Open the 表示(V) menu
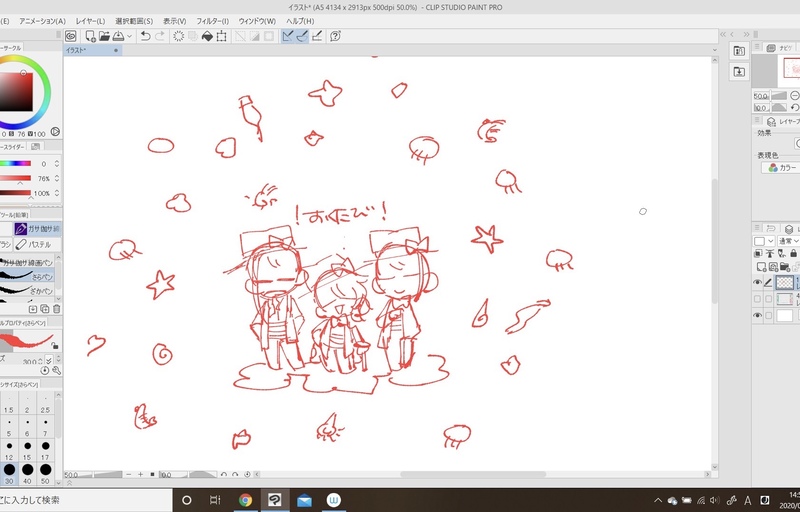This screenshot has height=512, width=800. pyautogui.click(x=174, y=21)
